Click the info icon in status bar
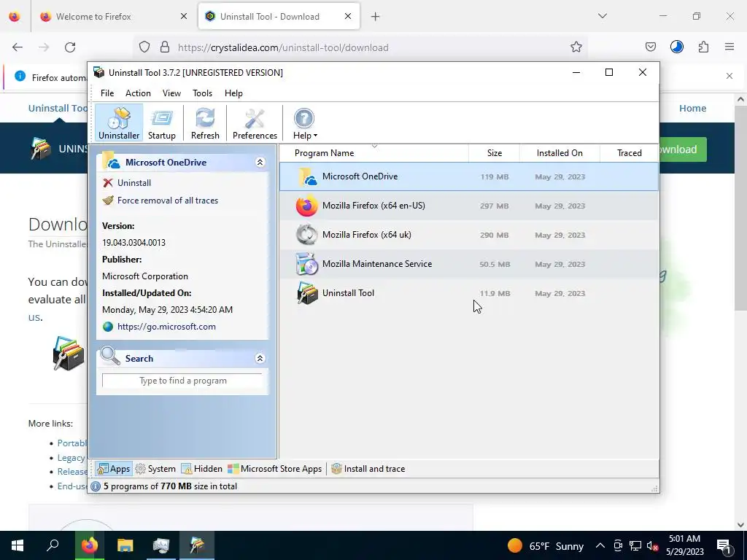Image resolution: width=747 pixels, height=560 pixels. point(96,486)
